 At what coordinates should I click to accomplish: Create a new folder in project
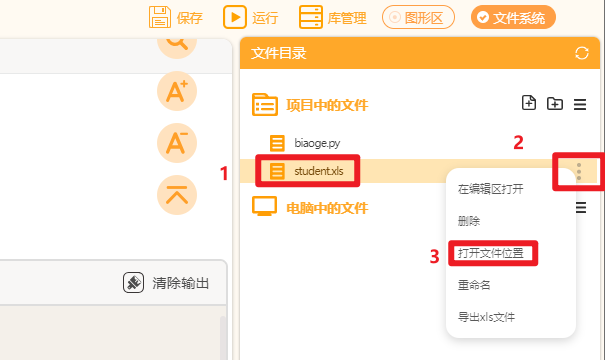555,103
